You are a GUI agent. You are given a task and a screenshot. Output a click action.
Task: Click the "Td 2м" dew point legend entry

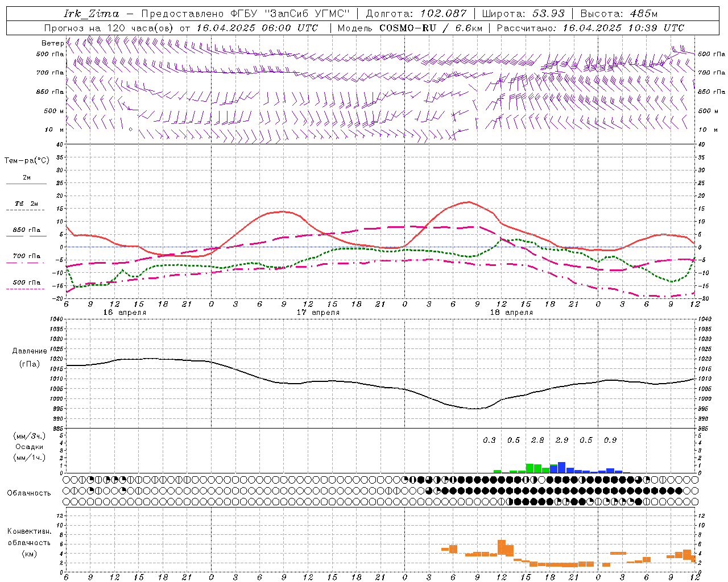pyautogui.click(x=26, y=203)
